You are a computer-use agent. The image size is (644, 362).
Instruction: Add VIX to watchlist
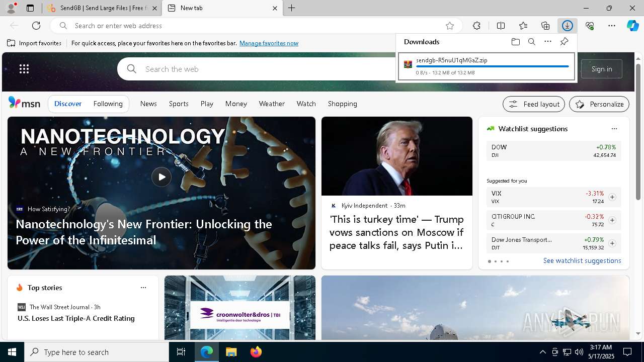[612, 197]
